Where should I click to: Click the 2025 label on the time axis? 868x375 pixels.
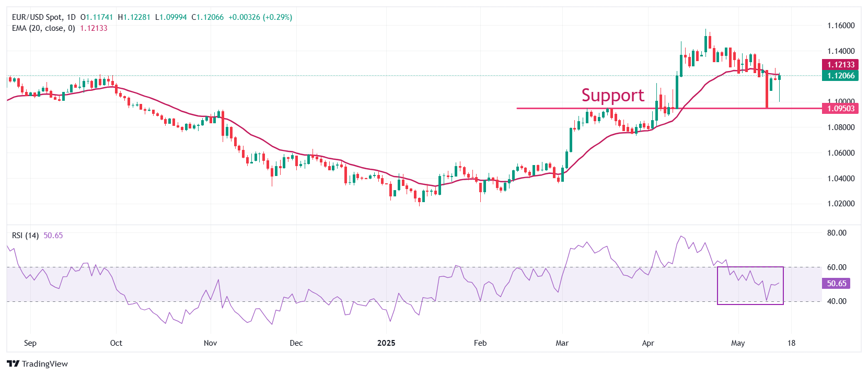coord(386,343)
